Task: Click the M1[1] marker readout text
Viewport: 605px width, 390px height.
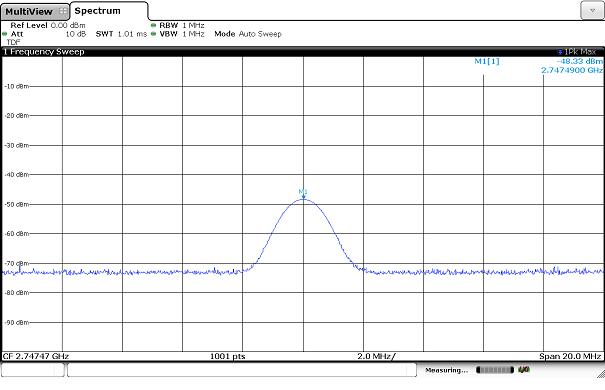Action: pyautogui.click(x=487, y=61)
